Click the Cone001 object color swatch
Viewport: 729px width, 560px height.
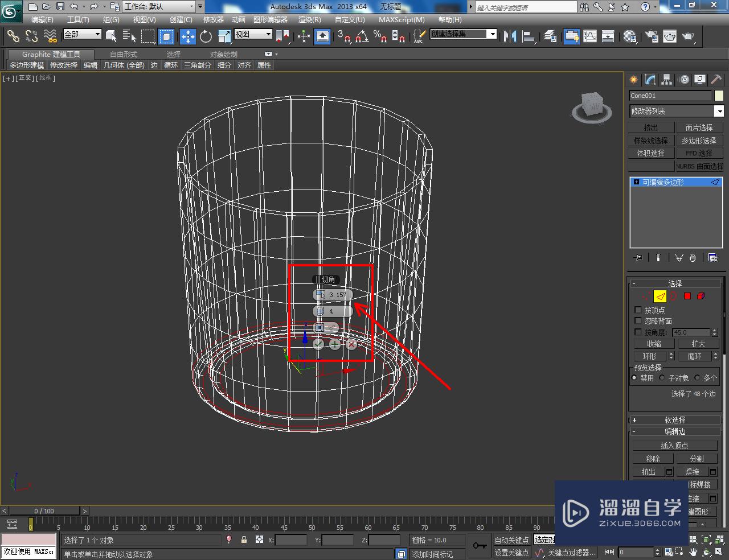click(719, 96)
